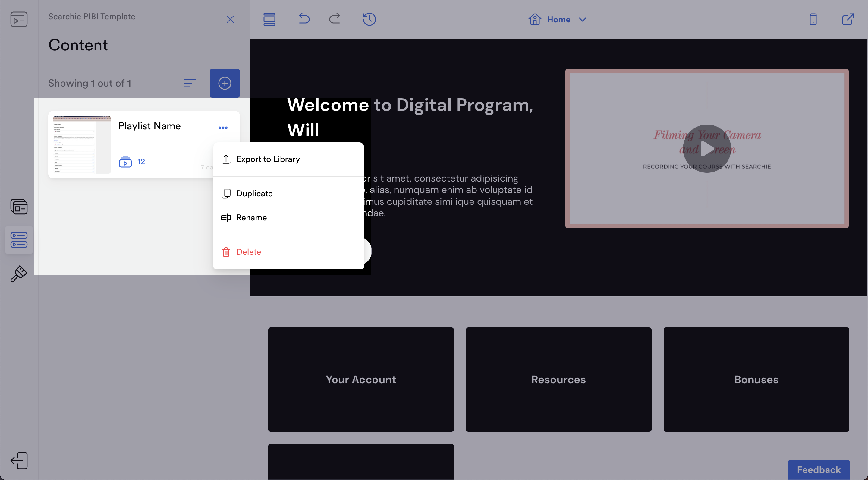Click the blue Feedback button
868x480 pixels.
pyautogui.click(x=818, y=469)
